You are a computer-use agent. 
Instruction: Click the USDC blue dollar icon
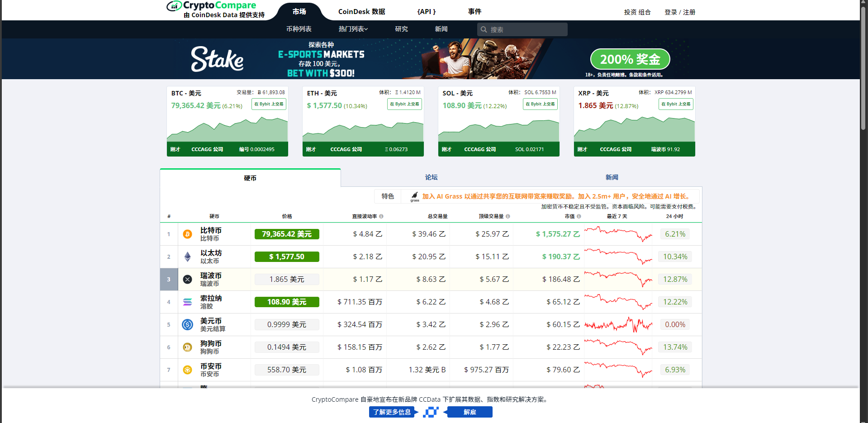point(187,325)
